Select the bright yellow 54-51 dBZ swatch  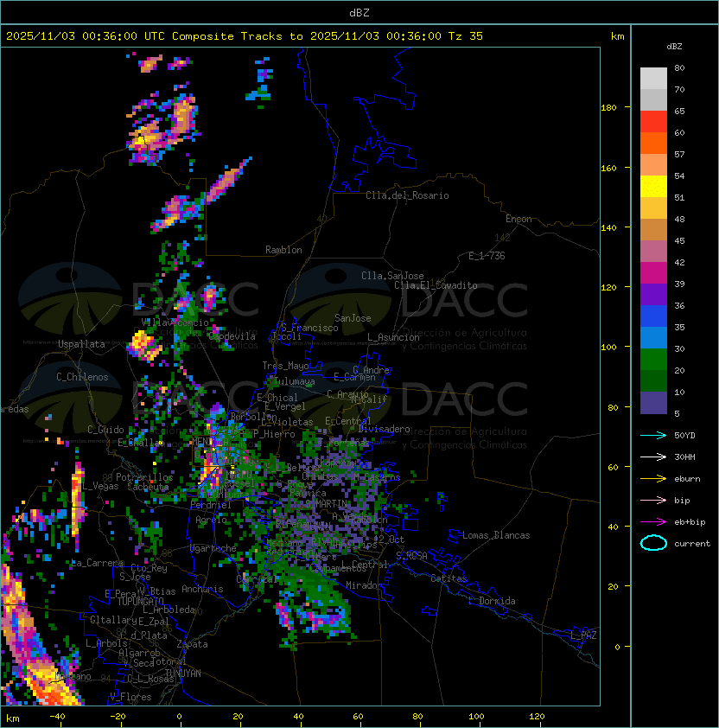653,186
